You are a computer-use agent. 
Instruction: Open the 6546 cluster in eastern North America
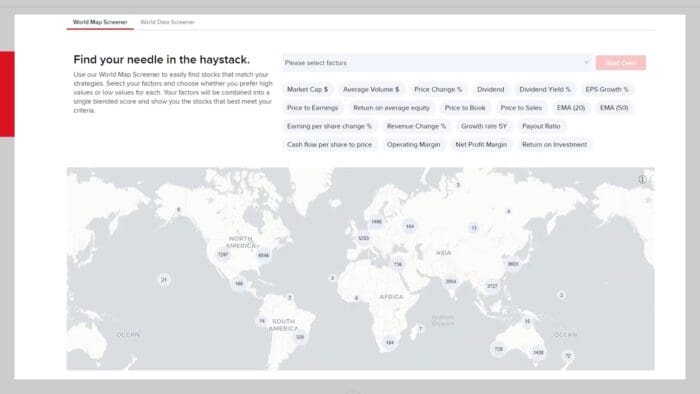point(263,255)
